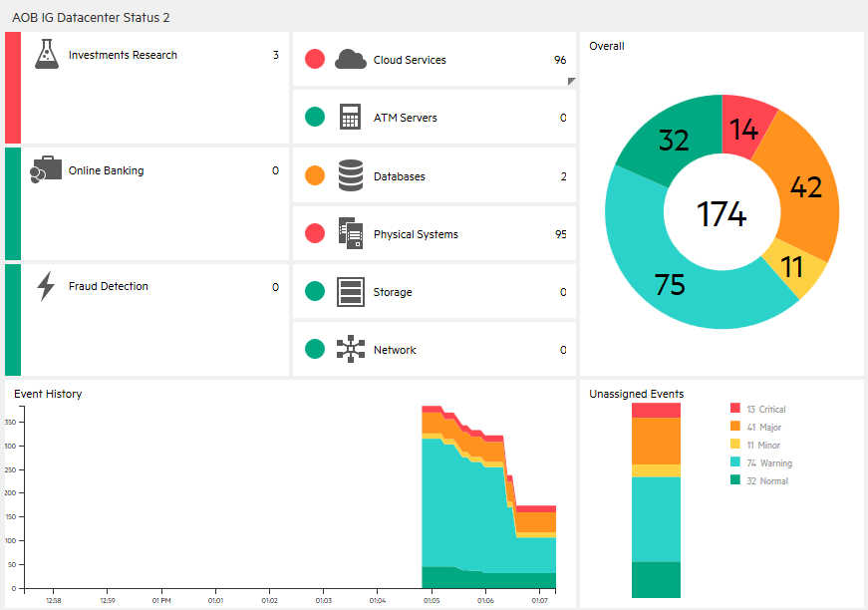
Task: Click the Unassigned Events panel title
Action: click(637, 394)
